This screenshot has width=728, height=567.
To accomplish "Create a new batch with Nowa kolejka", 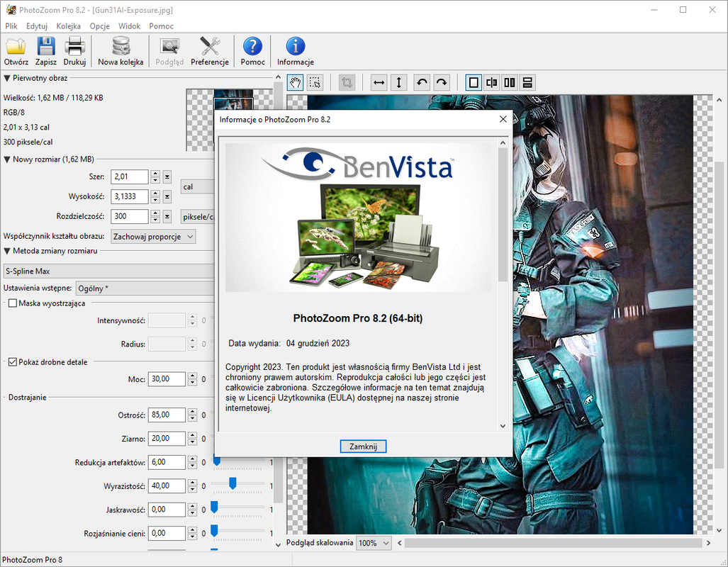I will click(121, 51).
